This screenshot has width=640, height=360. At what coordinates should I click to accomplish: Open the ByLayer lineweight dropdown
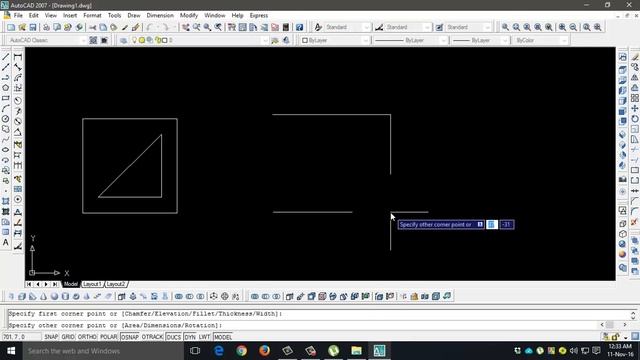click(505, 40)
